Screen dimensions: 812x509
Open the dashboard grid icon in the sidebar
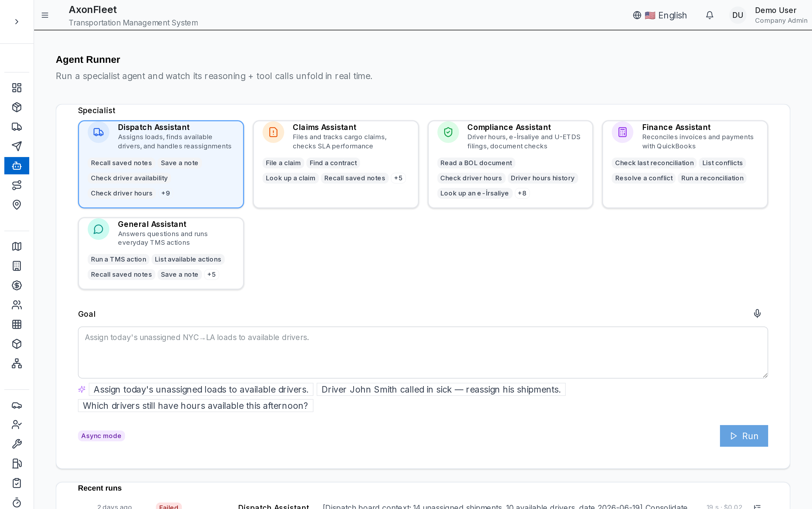pyautogui.click(x=17, y=88)
